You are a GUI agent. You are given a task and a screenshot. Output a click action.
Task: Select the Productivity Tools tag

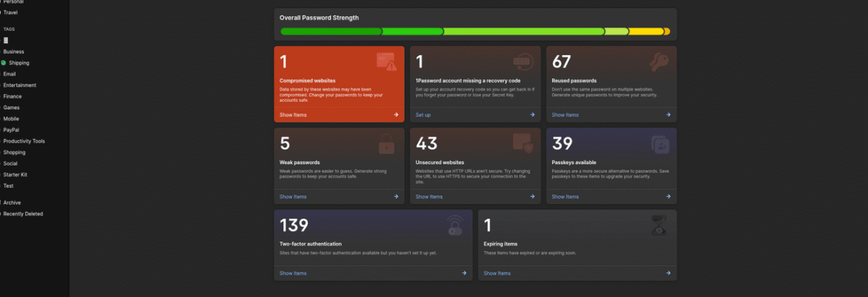(x=24, y=141)
